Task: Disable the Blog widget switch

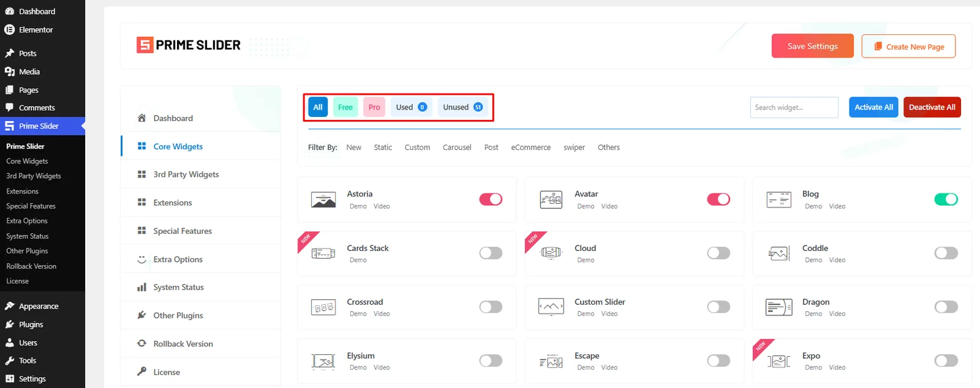Action: coord(946,199)
